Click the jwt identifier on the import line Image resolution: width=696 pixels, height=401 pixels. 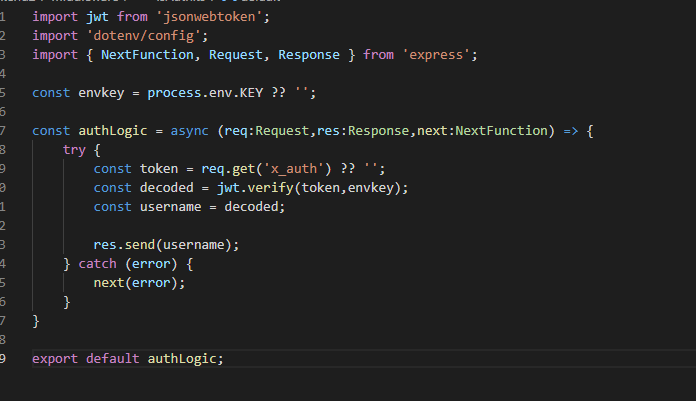pos(97,17)
